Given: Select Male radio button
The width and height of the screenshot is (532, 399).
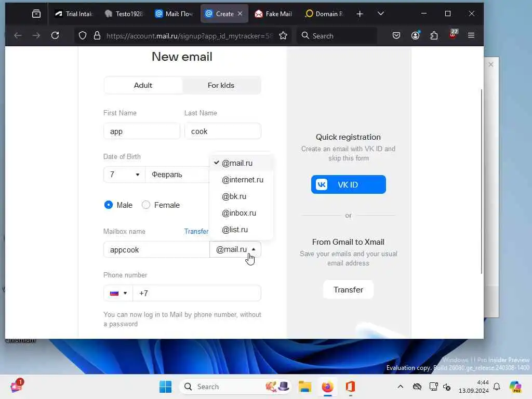Looking at the screenshot, I should click(x=109, y=205).
